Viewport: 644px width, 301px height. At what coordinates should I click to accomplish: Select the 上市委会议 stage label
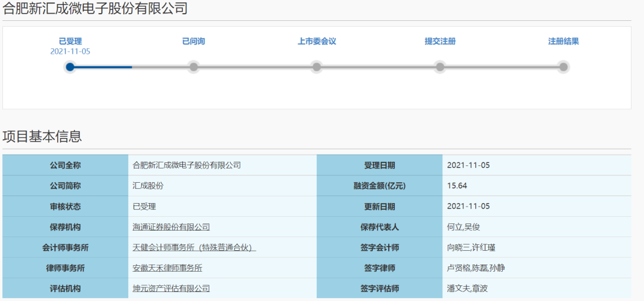(x=317, y=42)
